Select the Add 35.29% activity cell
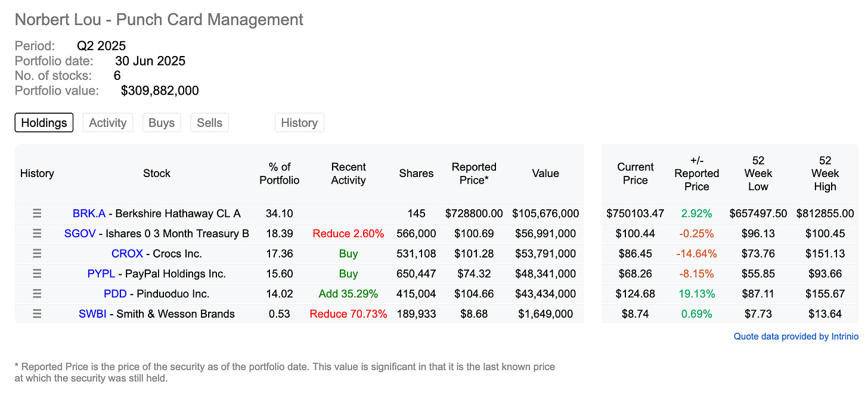This screenshot has width=868, height=397. tap(348, 294)
